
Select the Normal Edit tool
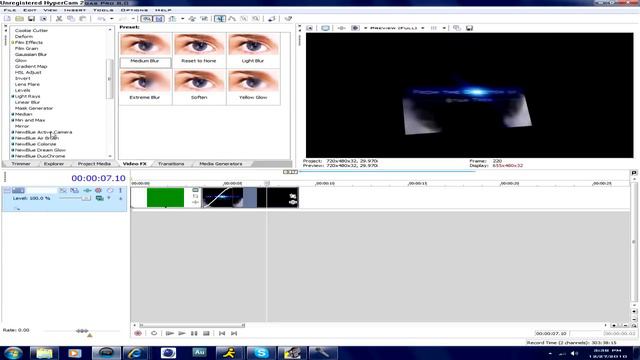point(220,19)
